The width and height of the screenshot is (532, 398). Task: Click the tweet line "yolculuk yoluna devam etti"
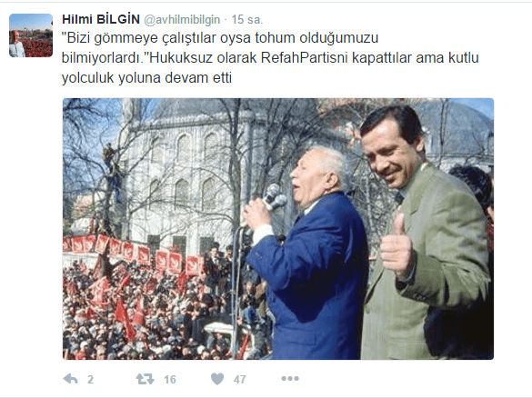coord(146,78)
